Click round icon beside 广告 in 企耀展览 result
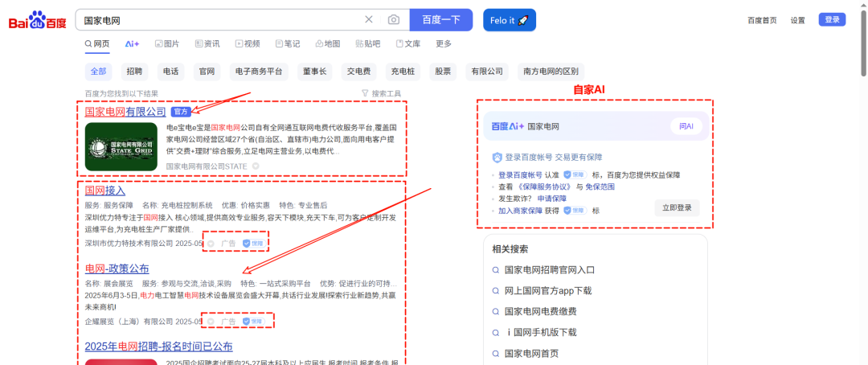 click(x=211, y=322)
